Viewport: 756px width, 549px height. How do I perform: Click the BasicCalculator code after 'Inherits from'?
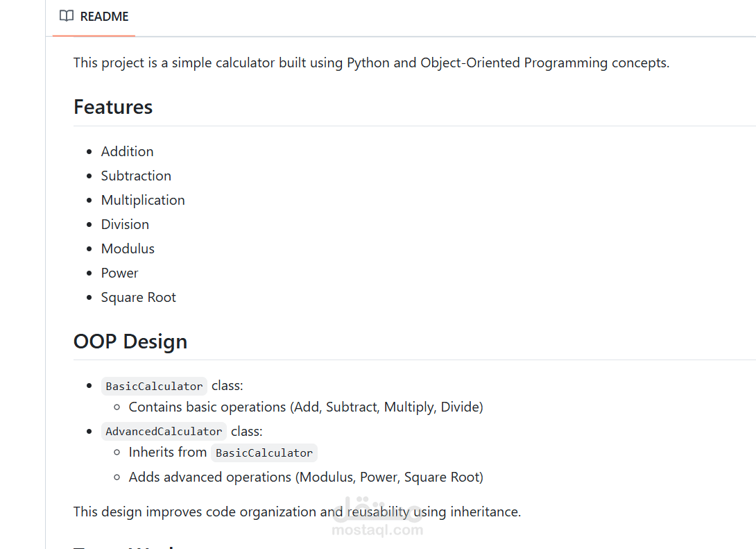click(264, 453)
